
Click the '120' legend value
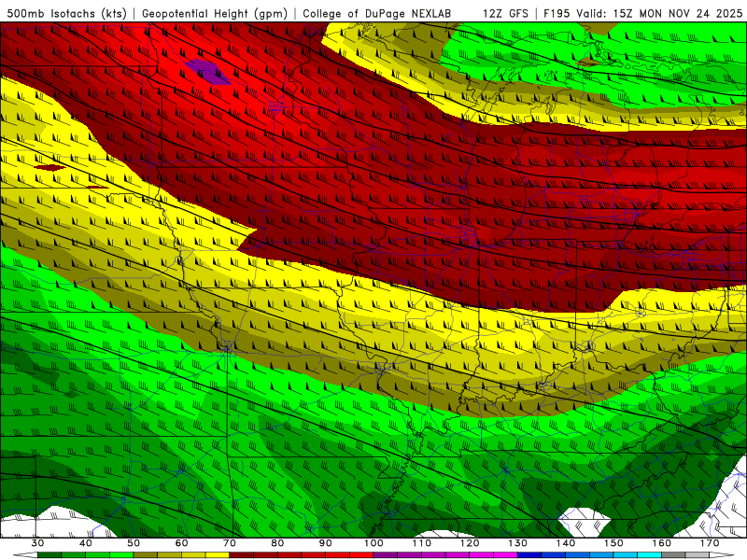pos(470,543)
